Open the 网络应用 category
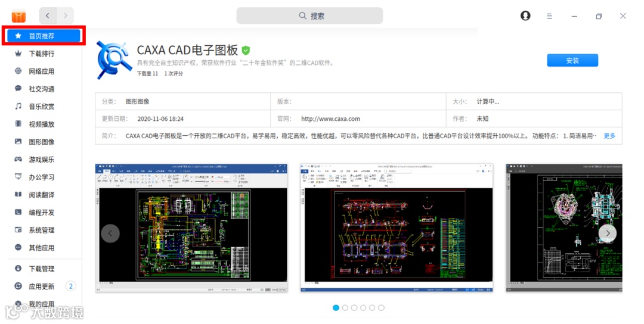Screen dimensions: 644x324 tap(42, 71)
